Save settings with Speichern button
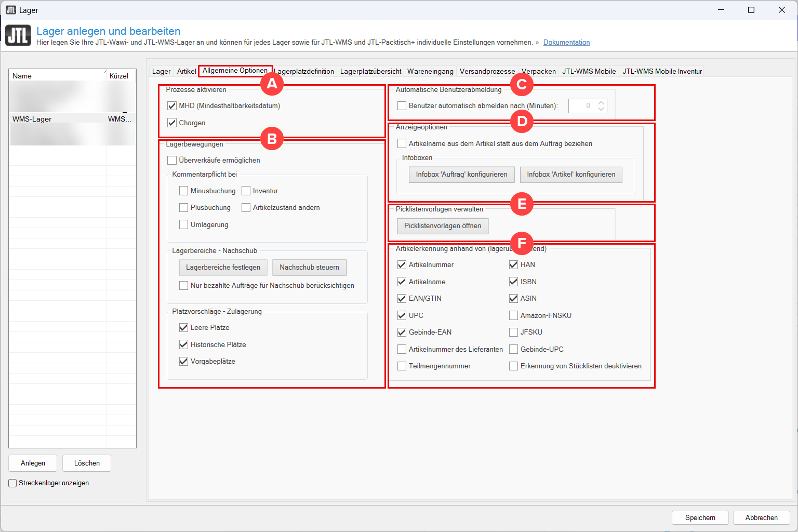The width and height of the screenshot is (798, 532). (700, 518)
